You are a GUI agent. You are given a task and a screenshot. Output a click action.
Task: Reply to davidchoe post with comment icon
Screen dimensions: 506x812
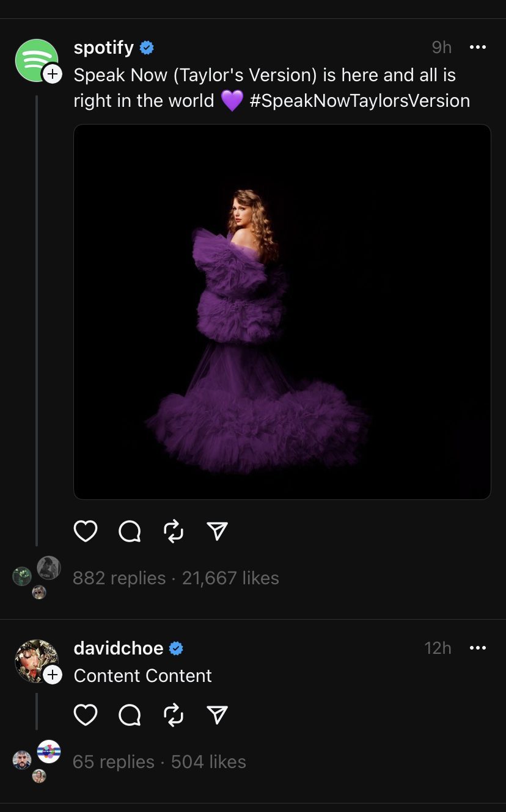pyautogui.click(x=130, y=714)
